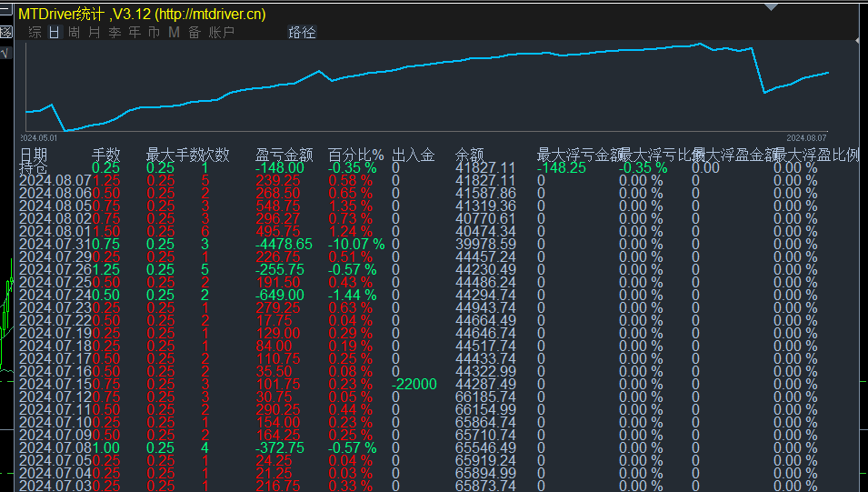The width and height of the screenshot is (868, 492).
Task: Click profit 290.25 on 2024.07.11
Action: click(x=278, y=410)
